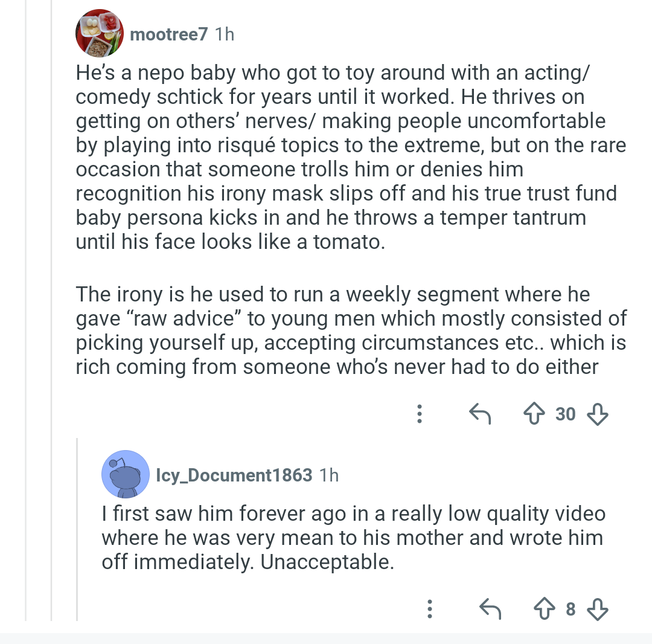Open mootree7's avatar picture

[x=100, y=34]
